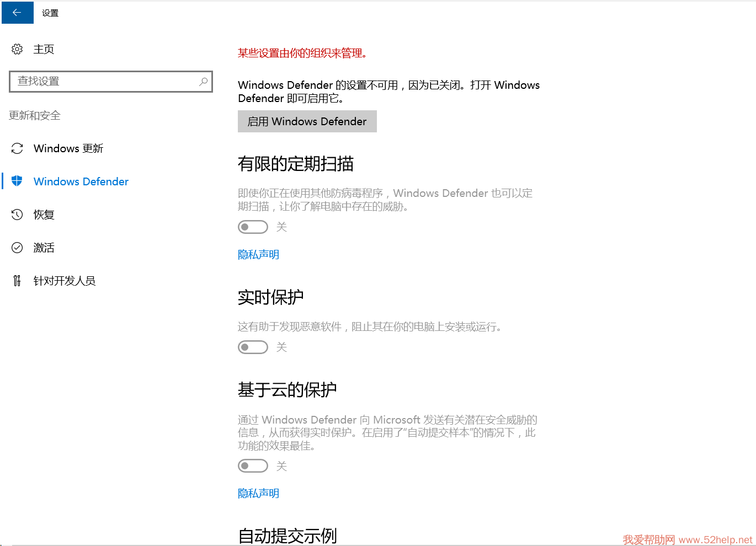This screenshot has width=756, height=546.
Task: Open 隐私声明 link under periodic scanning
Action: [258, 255]
